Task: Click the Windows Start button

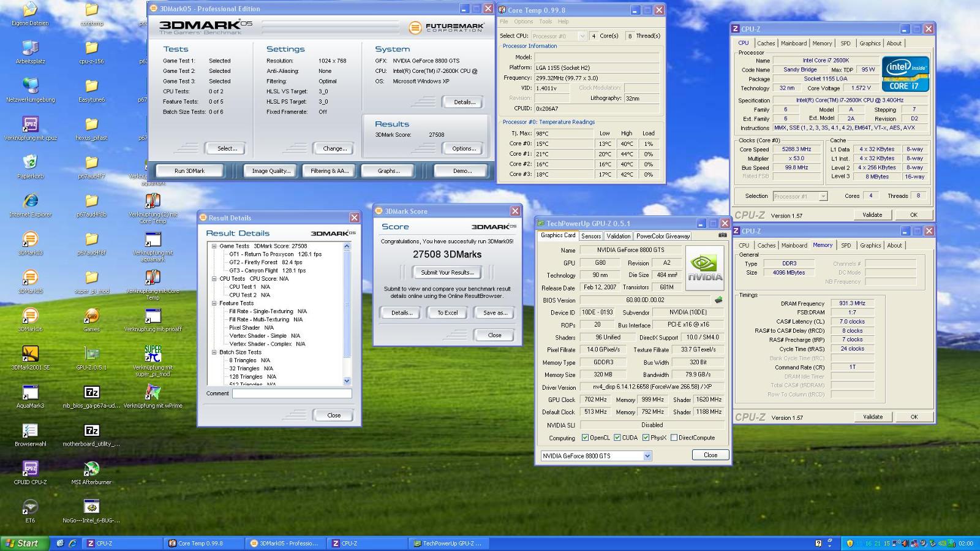Action: coord(24,543)
